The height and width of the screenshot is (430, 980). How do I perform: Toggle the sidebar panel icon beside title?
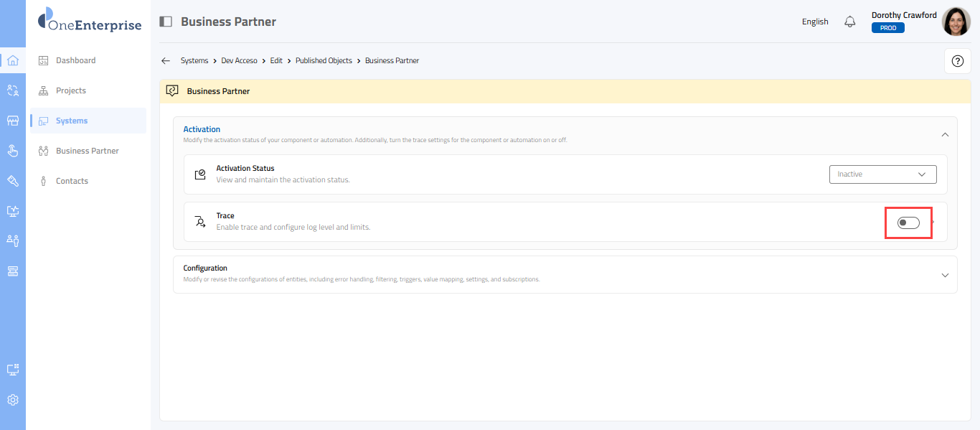click(x=166, y=22)
